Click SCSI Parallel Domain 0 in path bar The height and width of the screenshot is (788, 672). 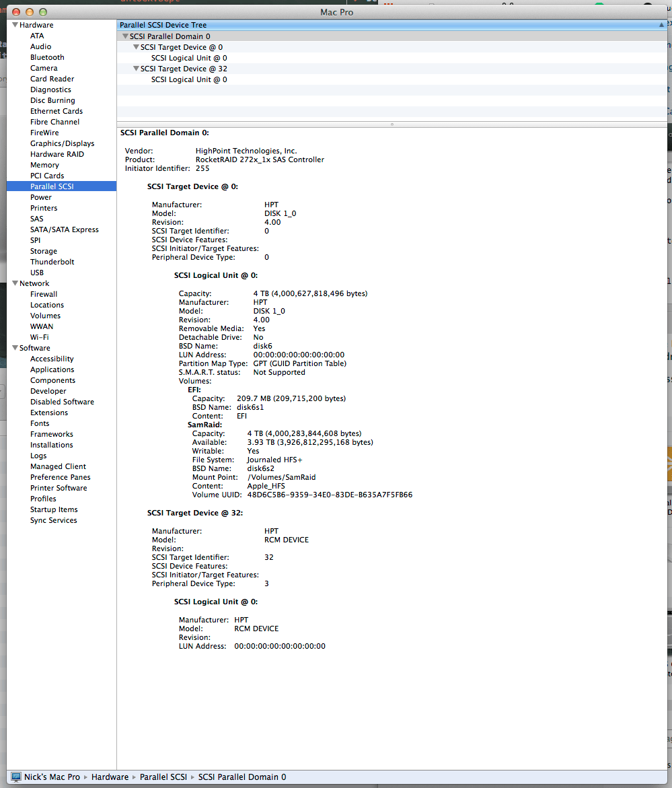(x=242, y=777)
